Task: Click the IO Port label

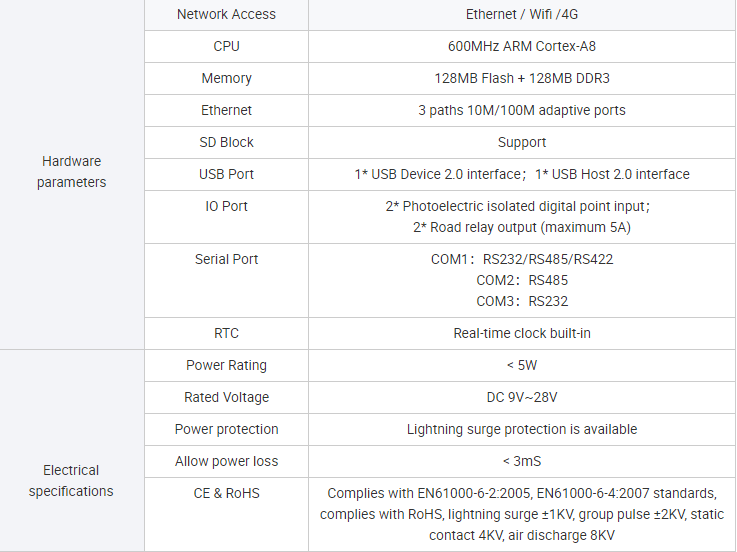Action: tap(226, 206)
